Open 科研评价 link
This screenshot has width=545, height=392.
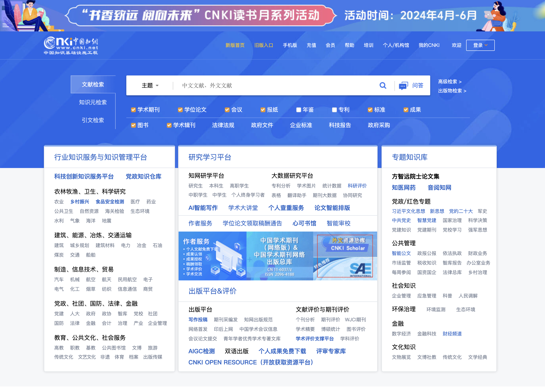coord(357,186)
